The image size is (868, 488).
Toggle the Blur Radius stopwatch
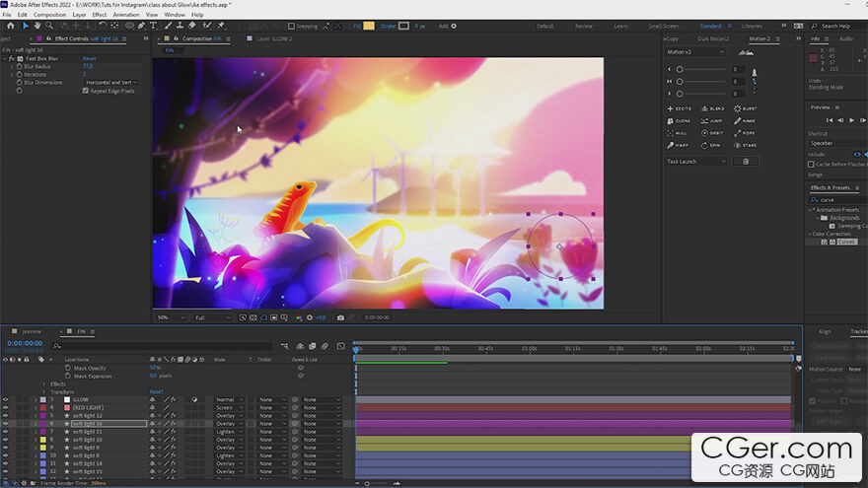(20, 66)
